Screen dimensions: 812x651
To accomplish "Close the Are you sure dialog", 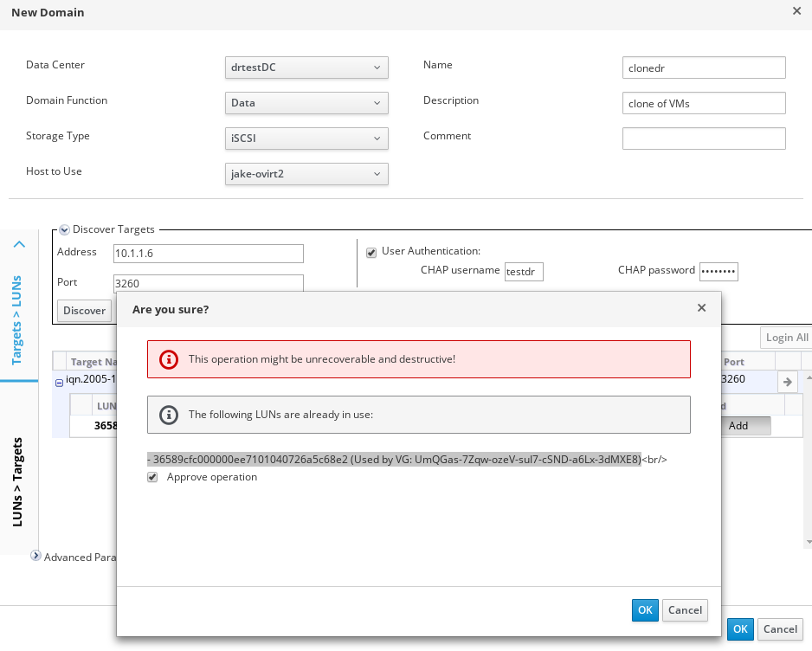I will point(701,308).
